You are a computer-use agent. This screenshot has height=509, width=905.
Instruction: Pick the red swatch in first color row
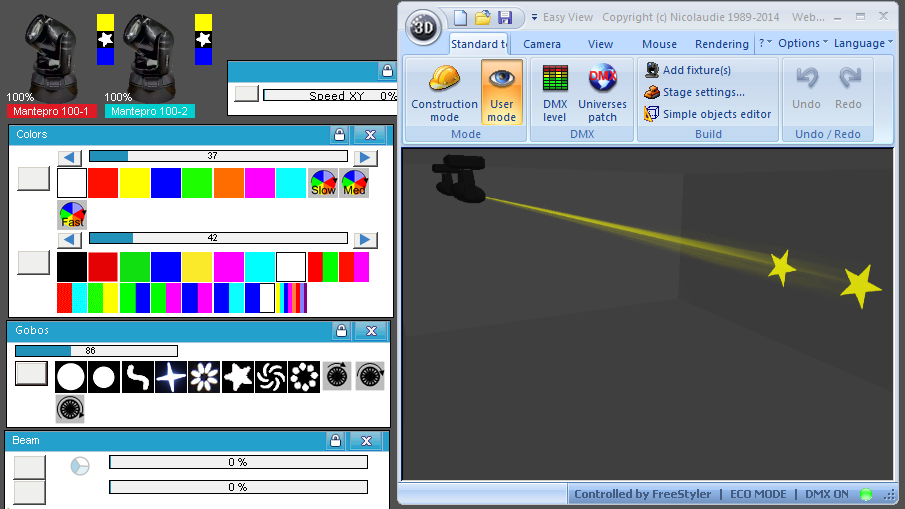103,183
